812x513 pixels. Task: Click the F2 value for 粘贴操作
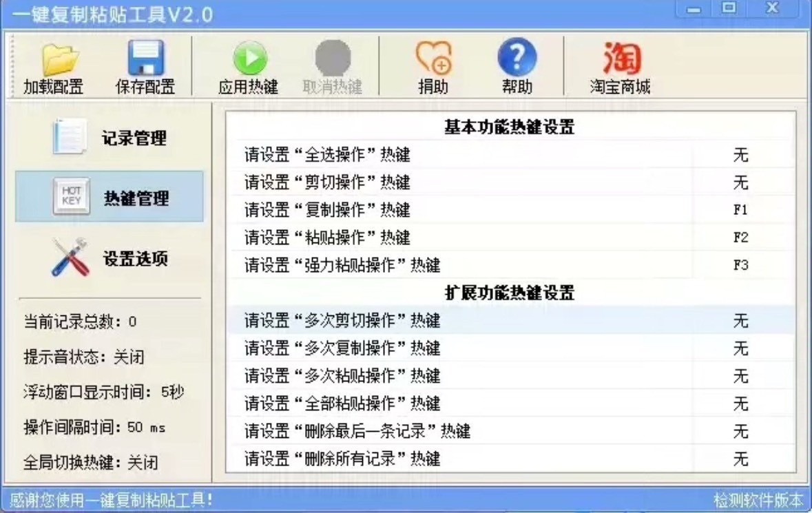pos(740,238)
